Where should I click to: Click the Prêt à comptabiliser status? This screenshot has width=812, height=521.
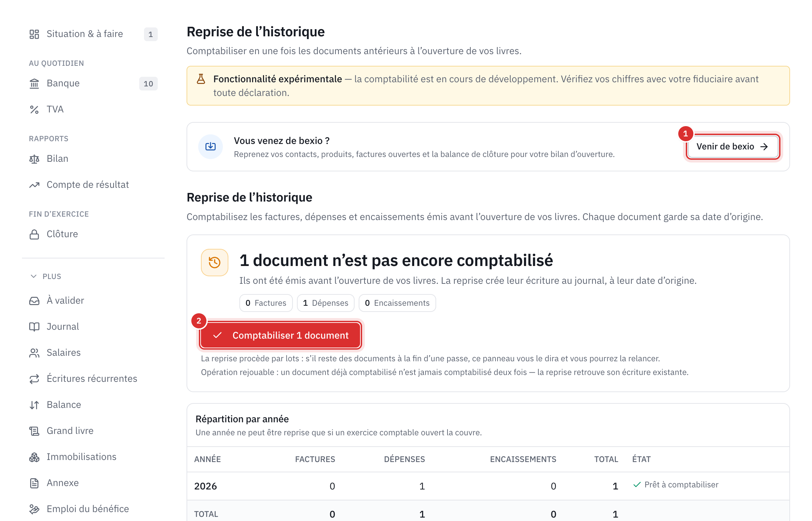coord(676,485)
